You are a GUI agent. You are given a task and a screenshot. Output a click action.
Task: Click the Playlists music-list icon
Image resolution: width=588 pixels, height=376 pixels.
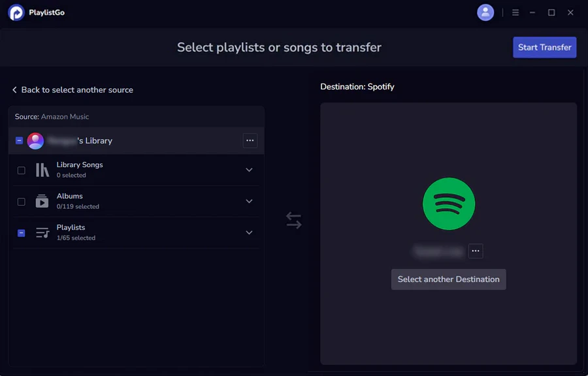42,232
